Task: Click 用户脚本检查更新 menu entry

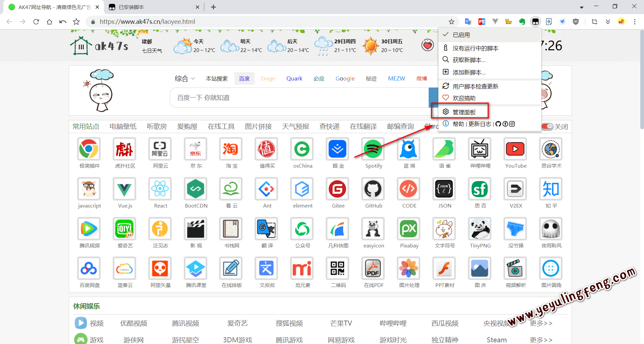Action: click(x=490, y=87)
